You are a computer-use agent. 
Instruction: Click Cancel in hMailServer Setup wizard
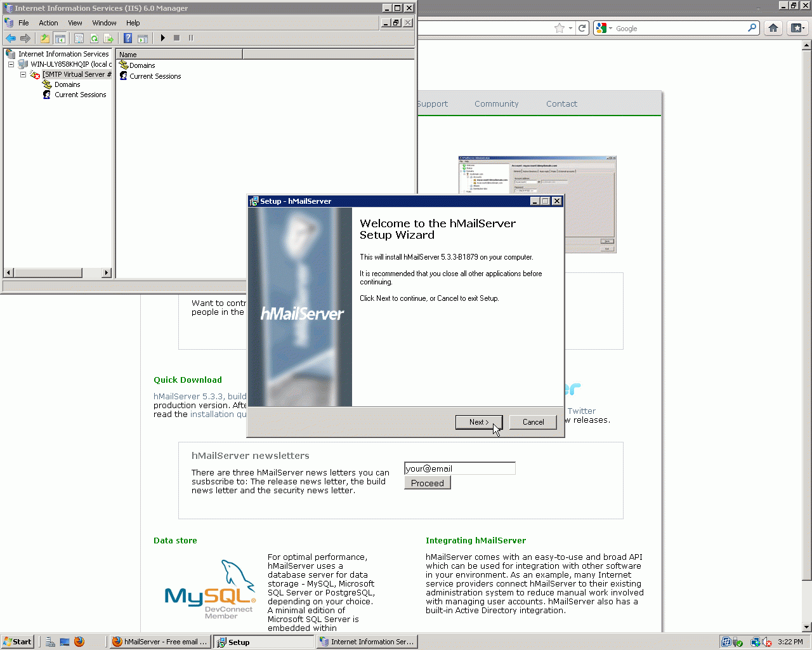pyautogui.click(x=533, y=422)
